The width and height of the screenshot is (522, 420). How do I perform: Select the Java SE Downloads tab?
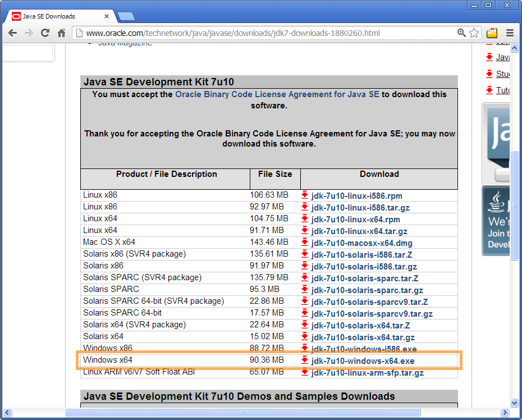coord(60,16)
